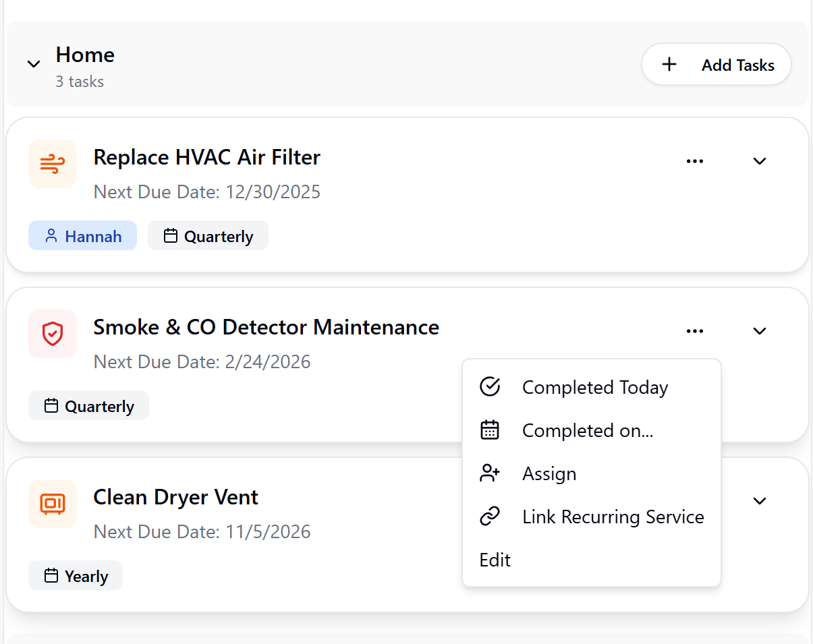Click the Clean Dryer Vent dryer icon
The width and height of the screenshot is (813, 644).
52,504
